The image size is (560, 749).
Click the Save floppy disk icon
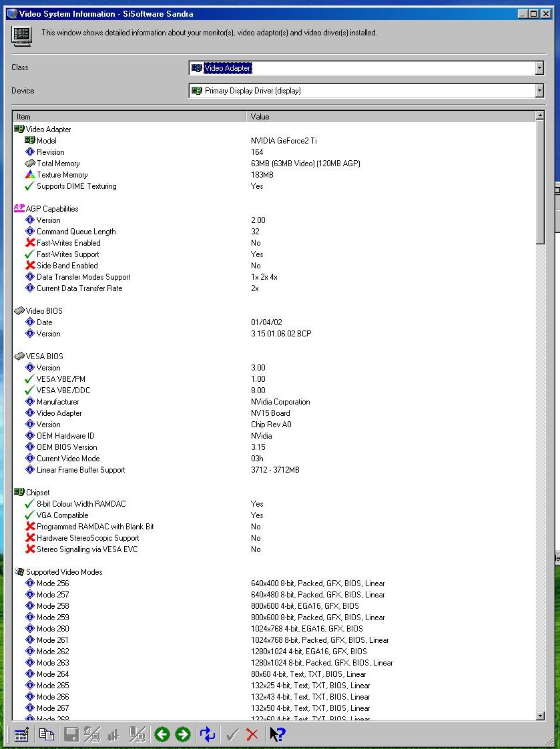[71, 734]
